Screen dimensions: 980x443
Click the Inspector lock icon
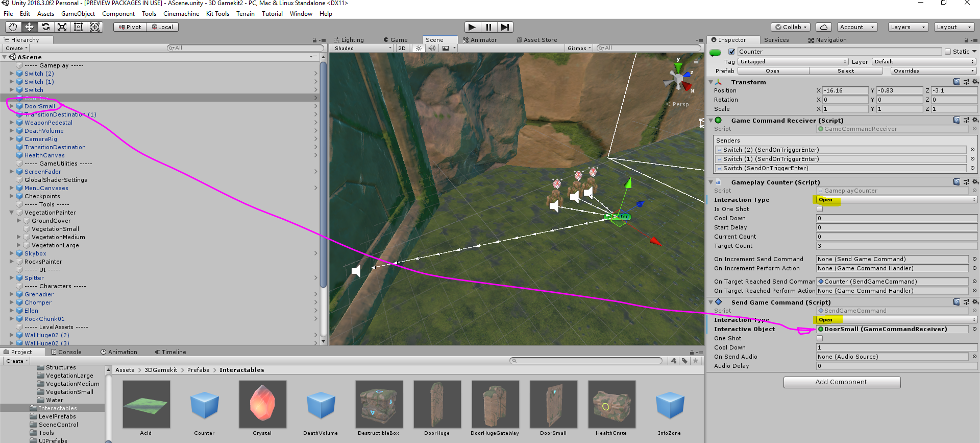[966, 40]
